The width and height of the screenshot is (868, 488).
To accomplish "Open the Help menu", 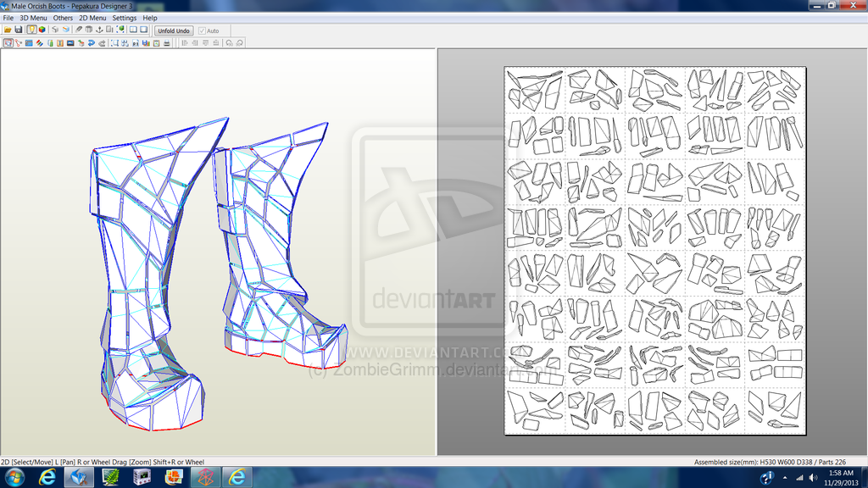I will point(150,18).
